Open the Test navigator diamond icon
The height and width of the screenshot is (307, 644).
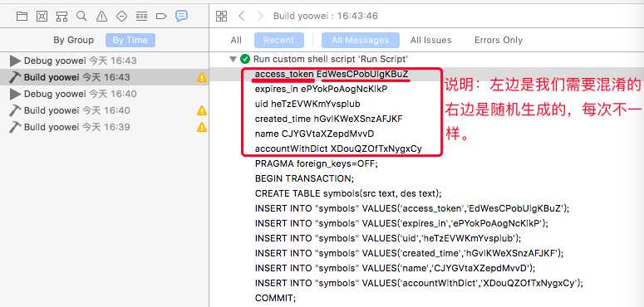coord(121,17)
